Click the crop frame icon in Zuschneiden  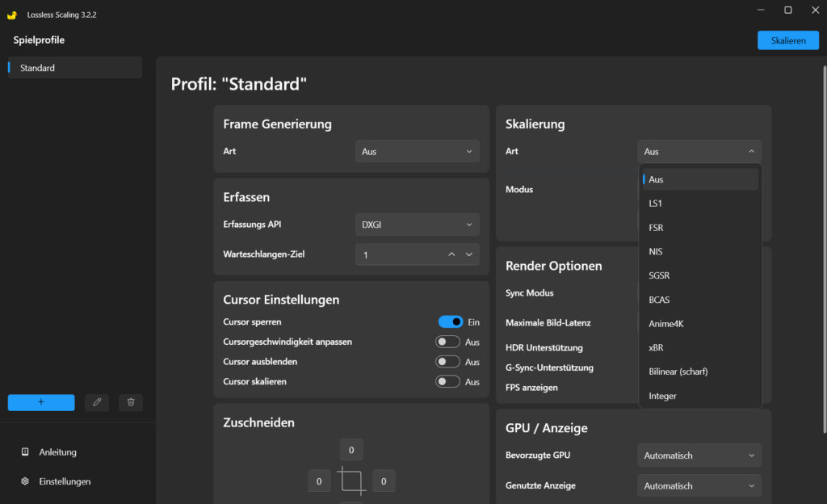[351, 481]
